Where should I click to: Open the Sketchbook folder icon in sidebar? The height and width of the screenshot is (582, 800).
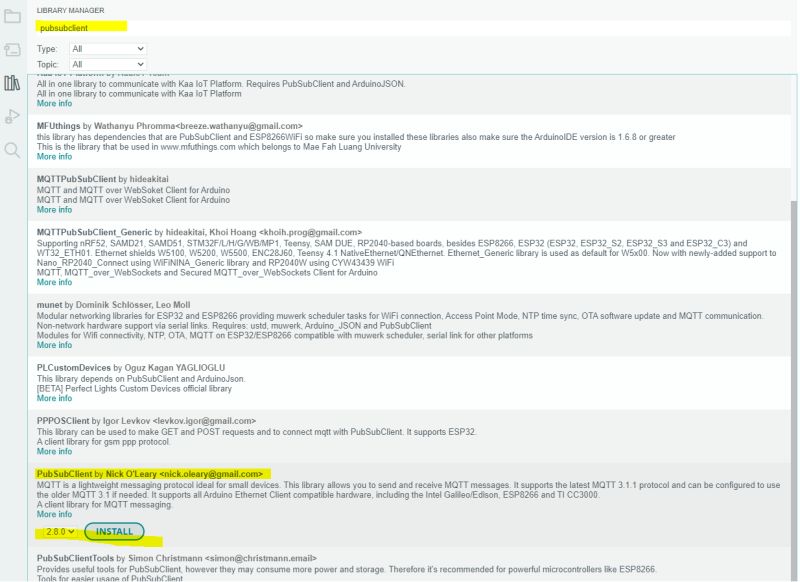click(x=12, y=16)
